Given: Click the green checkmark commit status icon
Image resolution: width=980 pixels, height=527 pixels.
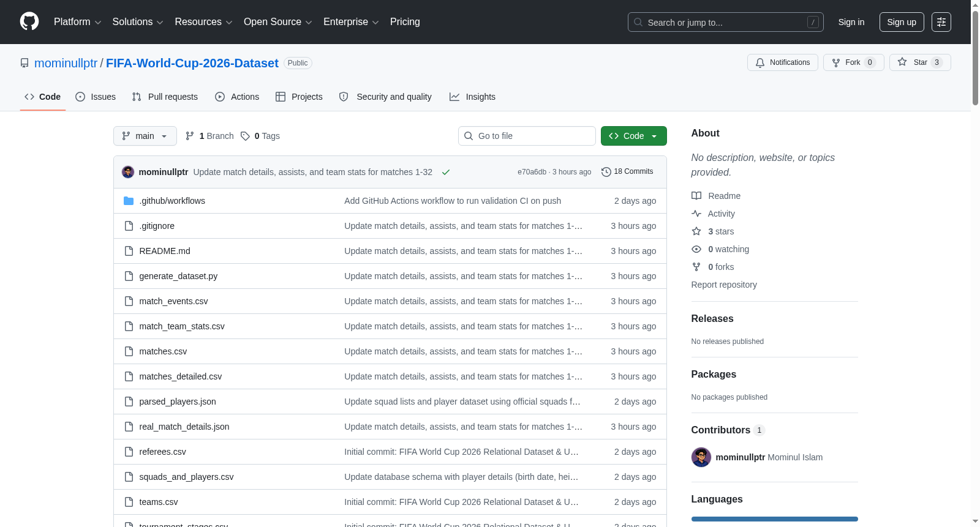Looking at the screenshot, I should (x=446, y=172).
